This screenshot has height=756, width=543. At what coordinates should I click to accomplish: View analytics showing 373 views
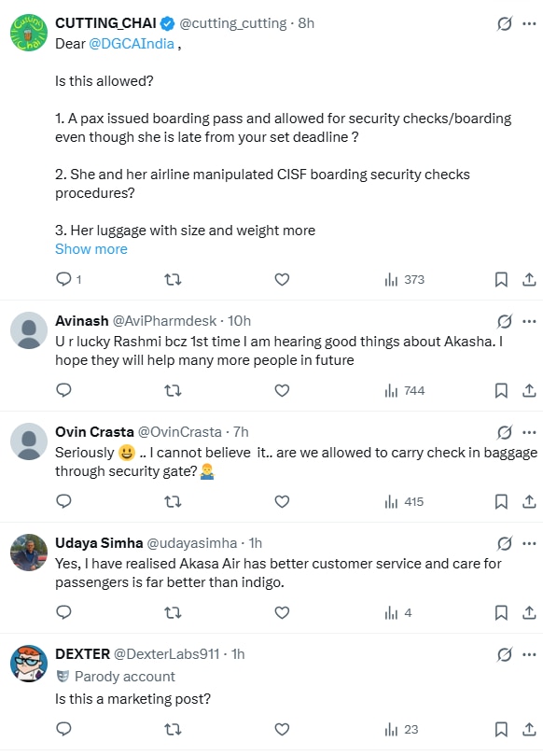click(x=404, y=279)
